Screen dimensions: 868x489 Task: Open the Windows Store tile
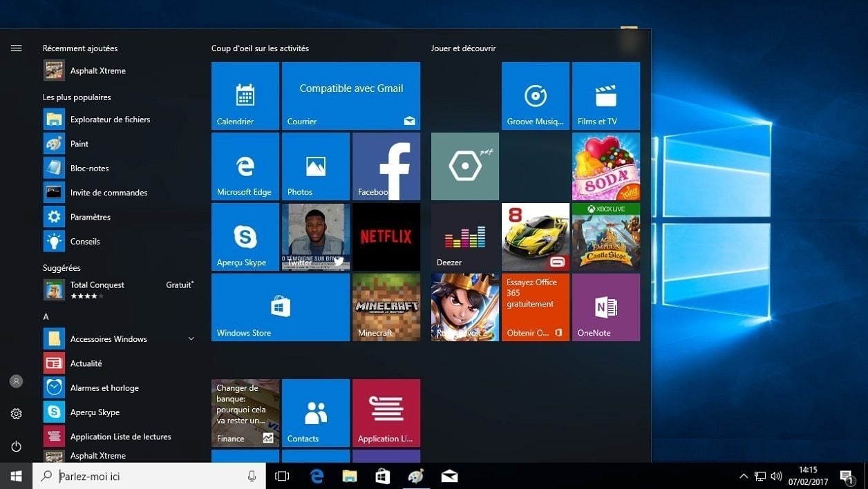281,307
